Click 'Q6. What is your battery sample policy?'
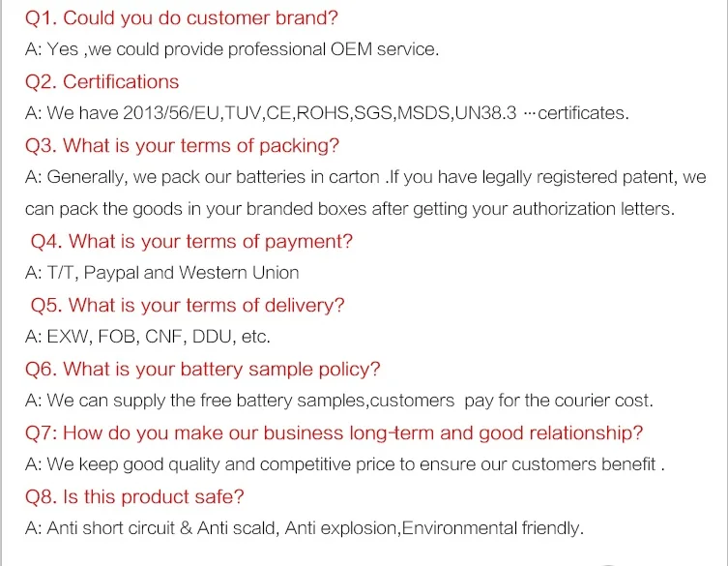Image resolution: width=728 pixels, height=566 pixels. pos(202,370)
